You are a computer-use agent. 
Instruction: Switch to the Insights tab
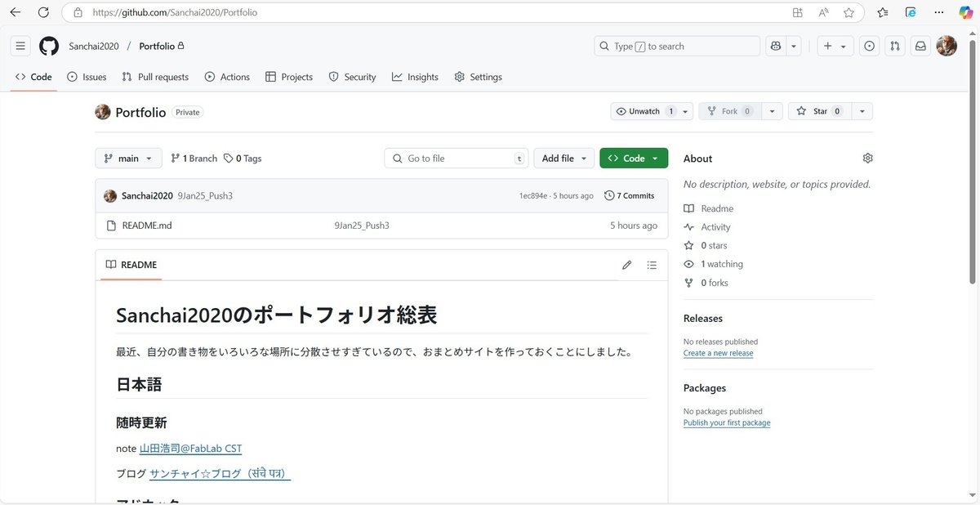point(415,77)
